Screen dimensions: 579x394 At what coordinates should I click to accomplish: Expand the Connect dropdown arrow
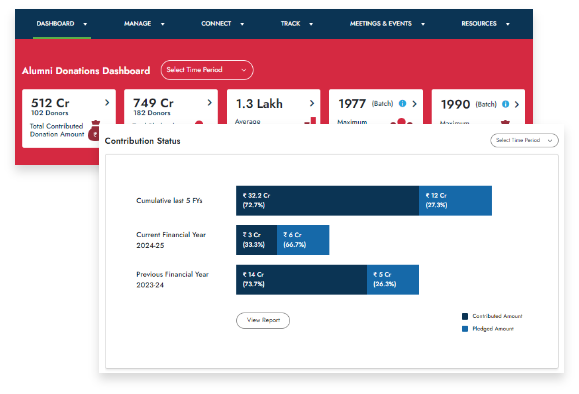pos(242,24)
